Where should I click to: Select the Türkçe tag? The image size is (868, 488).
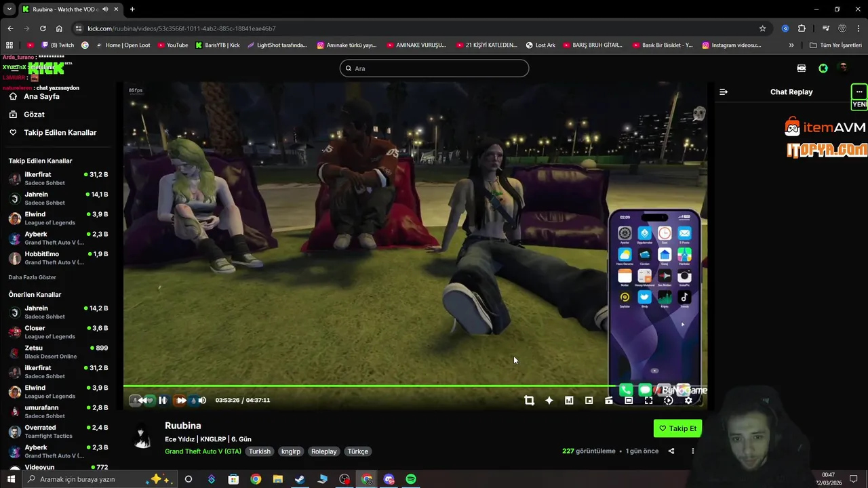click(358, 451)
